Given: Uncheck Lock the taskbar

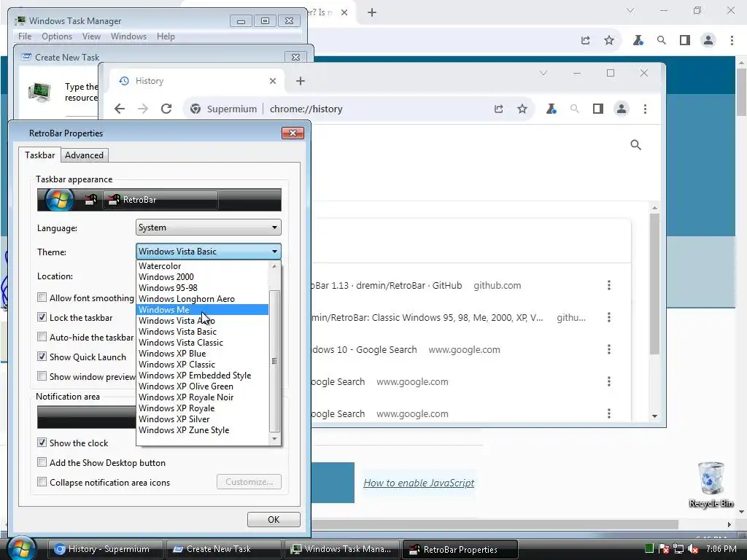Looking at the screenshot, I should pyautogui.click(x=42, y=317).
